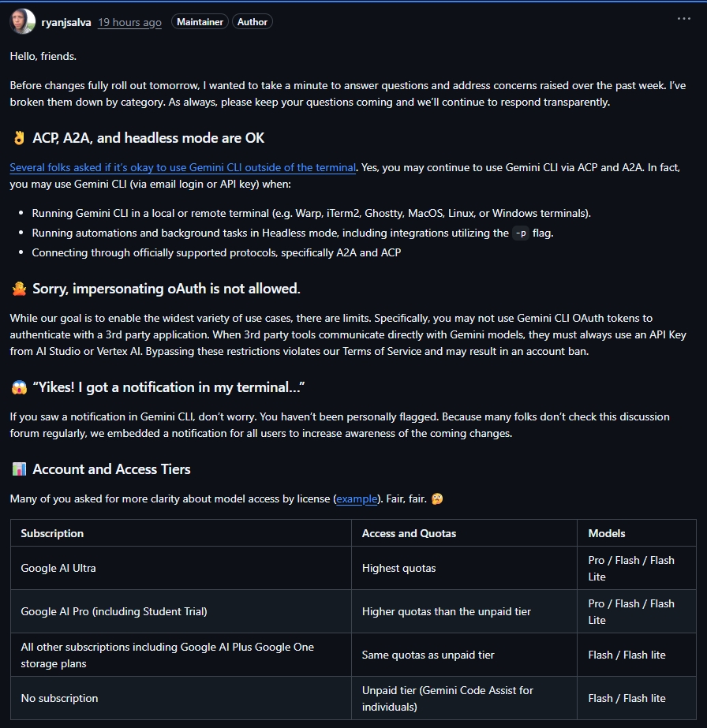
Task: Click the OK hand emoji beside ACP heading
Action: (20, 138)
